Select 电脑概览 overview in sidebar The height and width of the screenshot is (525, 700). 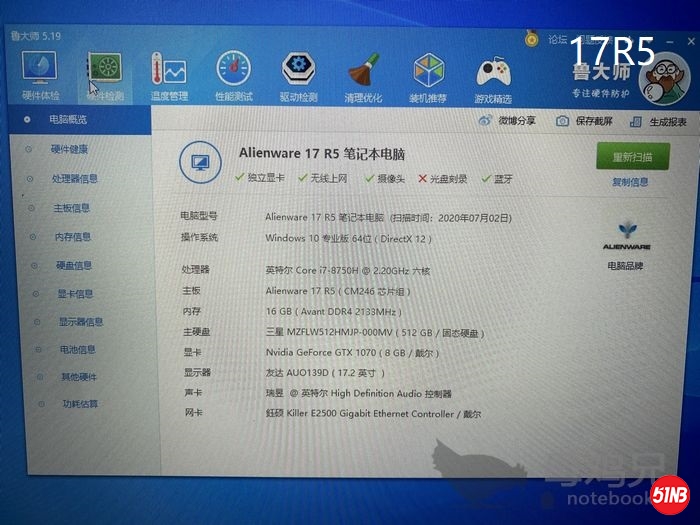[68, 120]
